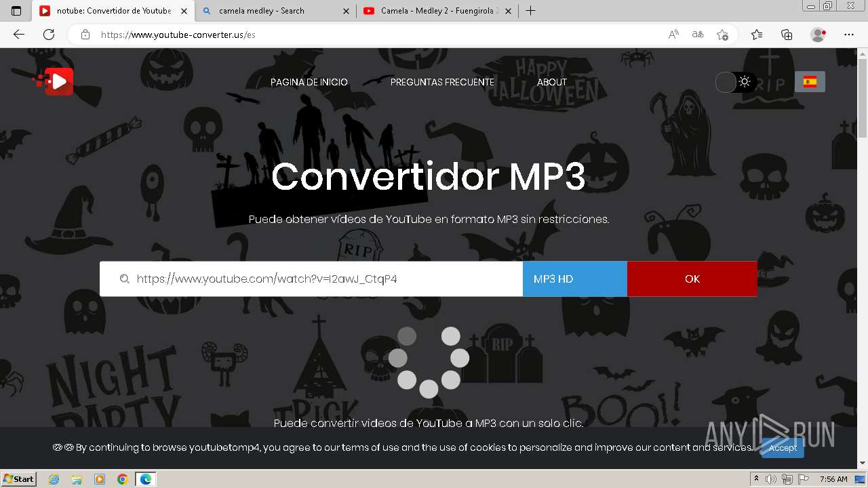
Task: Open PREGUNTAS FRECUENTE menu link
Action: 442,82
